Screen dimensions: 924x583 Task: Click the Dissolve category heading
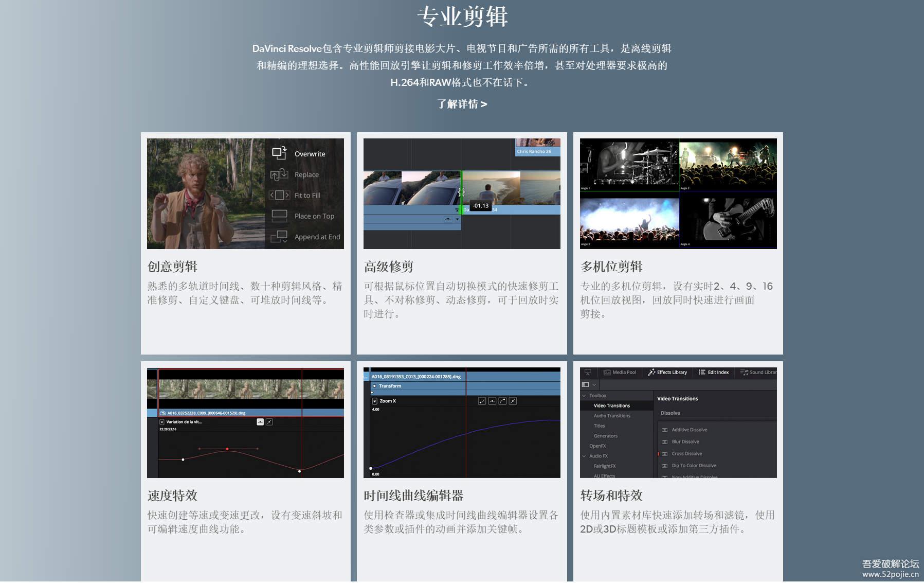pos(671,413)
